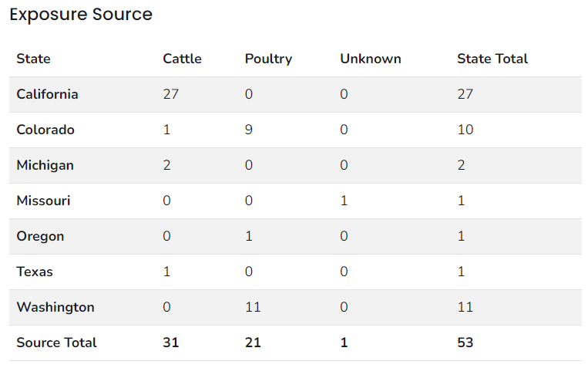Click the Exposure Source heading

(81, 15)
